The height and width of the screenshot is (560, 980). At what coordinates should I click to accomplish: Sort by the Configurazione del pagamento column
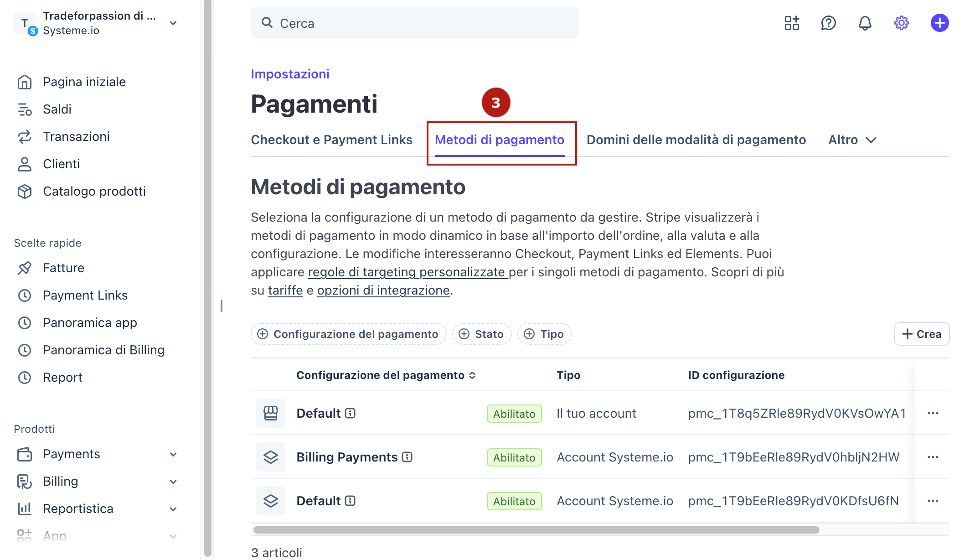coord(386,375)
